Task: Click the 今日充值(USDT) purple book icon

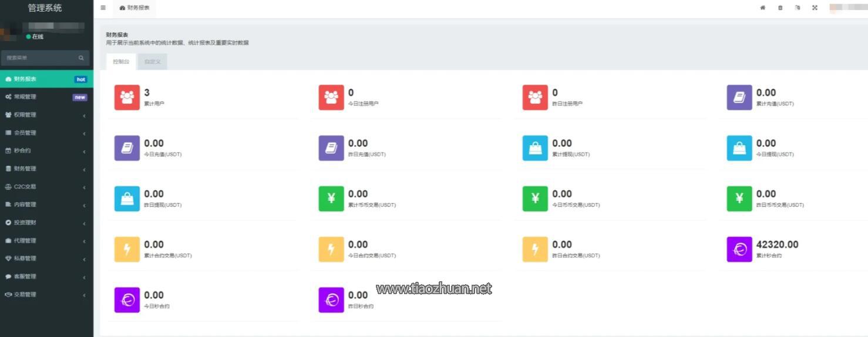Action: pos(127,148)
